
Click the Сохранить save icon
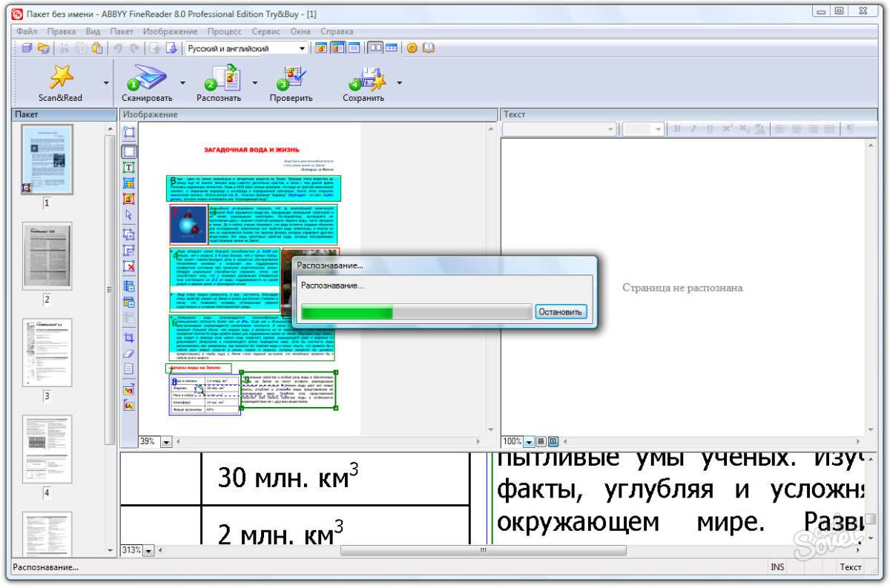point(364,77)
